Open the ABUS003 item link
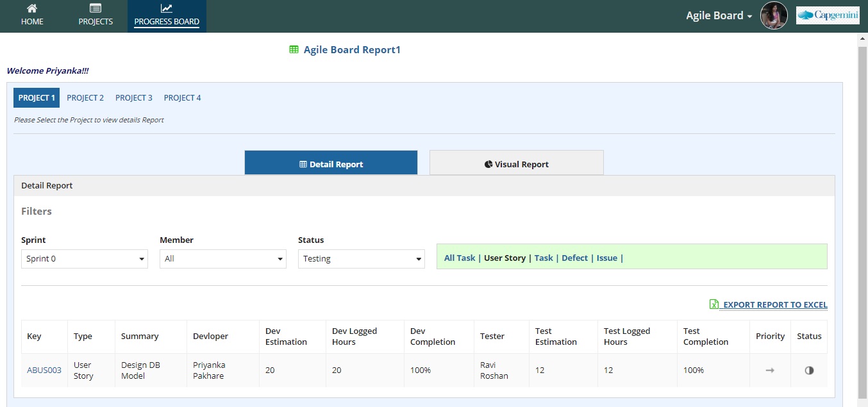868x407 pixels. pyautogui.click(x=44, y=370)
